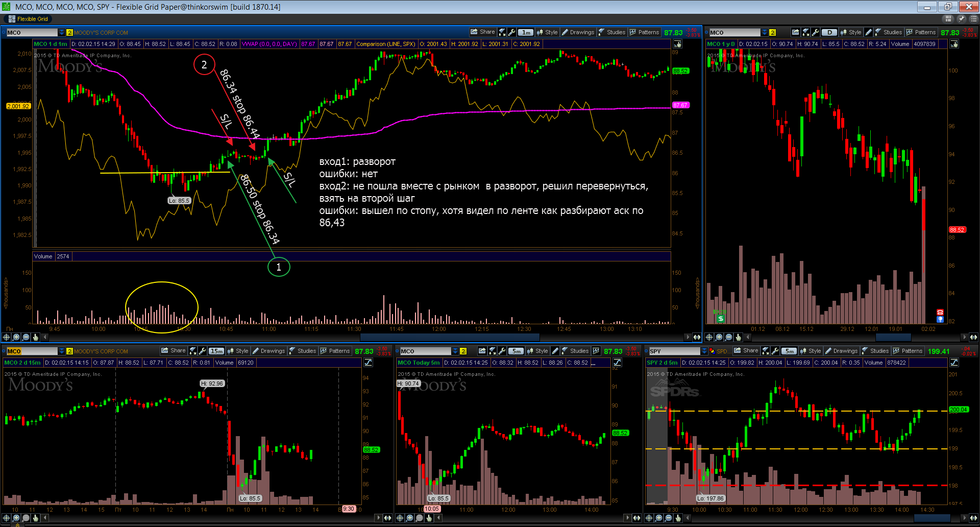Toggle expand time axis on top-right chart
This screenshot has height=527, width=980.
click(x=973, y=337)
